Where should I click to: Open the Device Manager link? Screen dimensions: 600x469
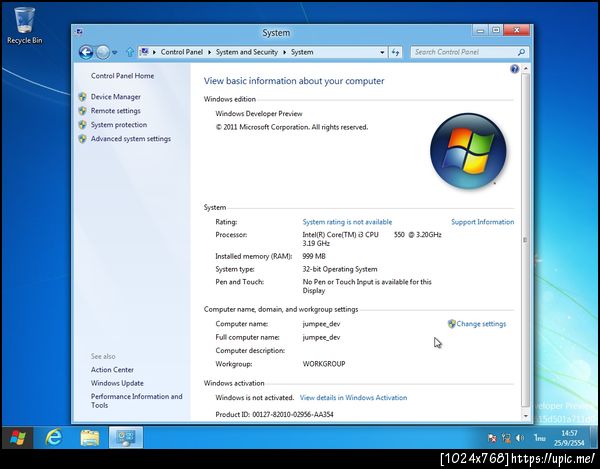point(116,97)
